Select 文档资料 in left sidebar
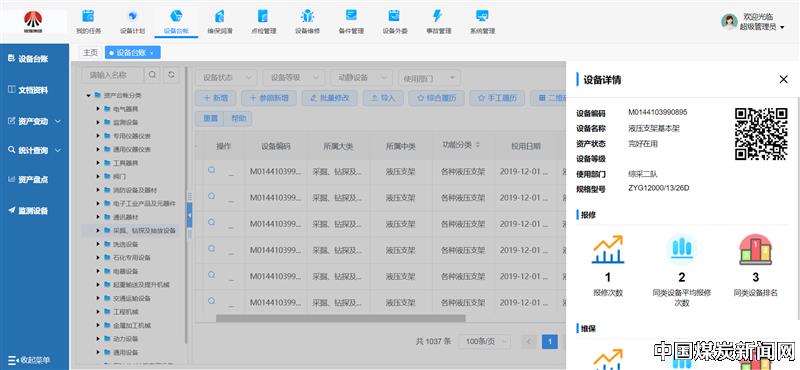 [x=34, y=90]
